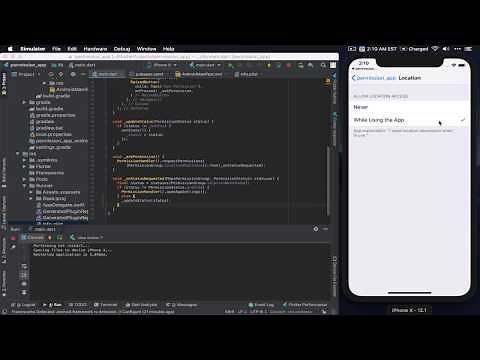Open the Edit menu
Viewport: 480px width, 360px height.
(72, 49)
